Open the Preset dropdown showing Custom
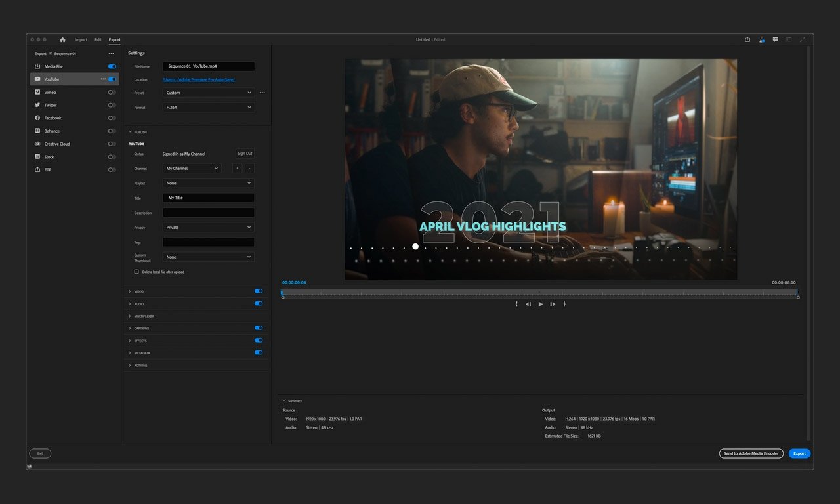 [209, 93]
